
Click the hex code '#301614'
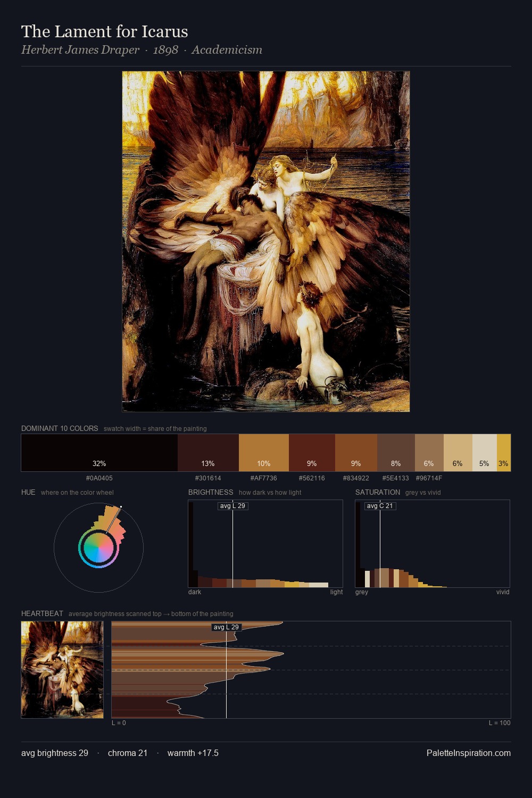(x=208, y=478)
